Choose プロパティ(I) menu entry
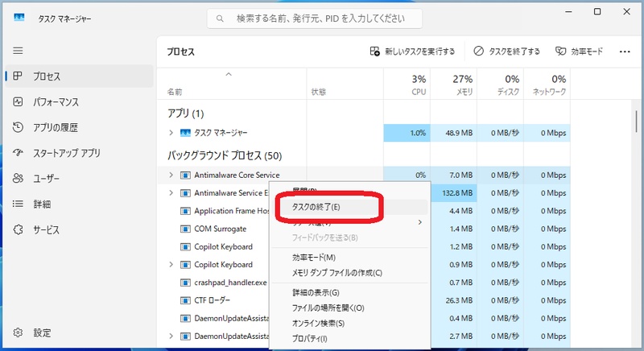The width and height of the screenshot is (644, 351). [350, 339]
